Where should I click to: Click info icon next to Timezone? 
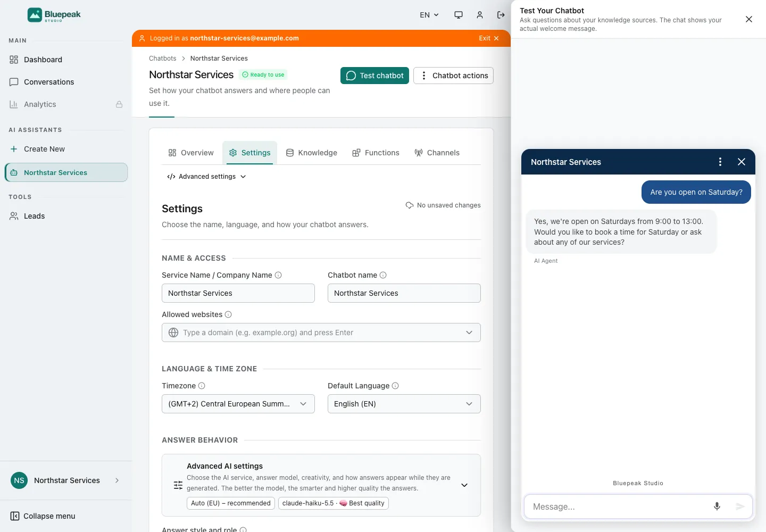tap(202, 386)
